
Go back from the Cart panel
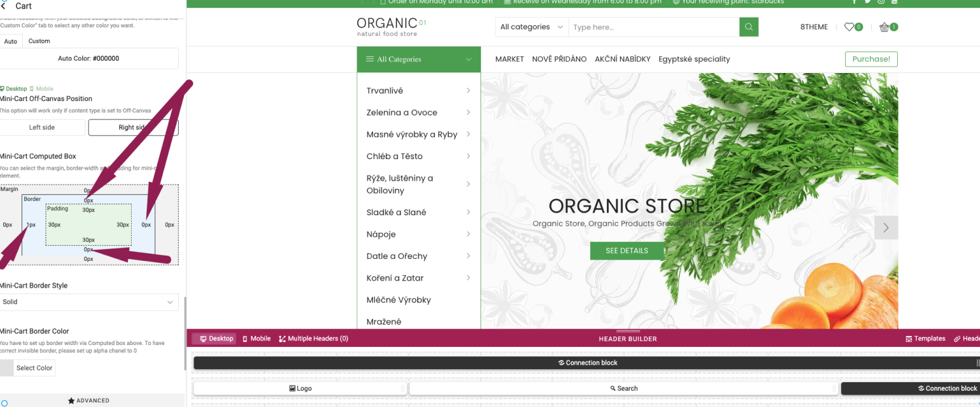pyautogui.click(x=3, y=6)
